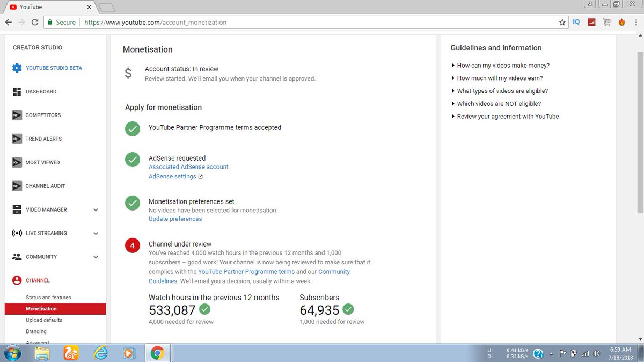Image resolution: width=644 pixels, height=362 pixels.
Task: Open Dashboard label in Creator Studio
Action: (41, 92)
